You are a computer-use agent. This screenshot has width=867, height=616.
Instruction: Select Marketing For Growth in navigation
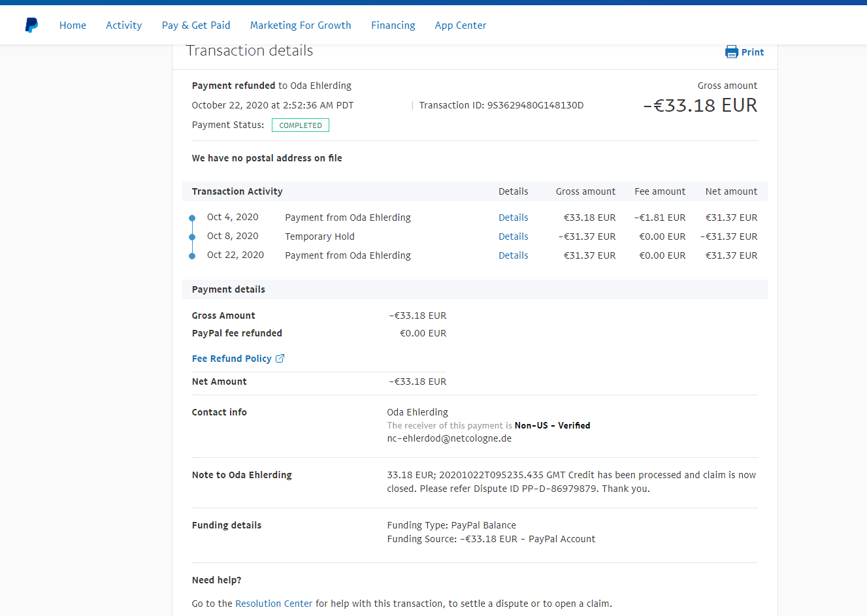point(301,25)
